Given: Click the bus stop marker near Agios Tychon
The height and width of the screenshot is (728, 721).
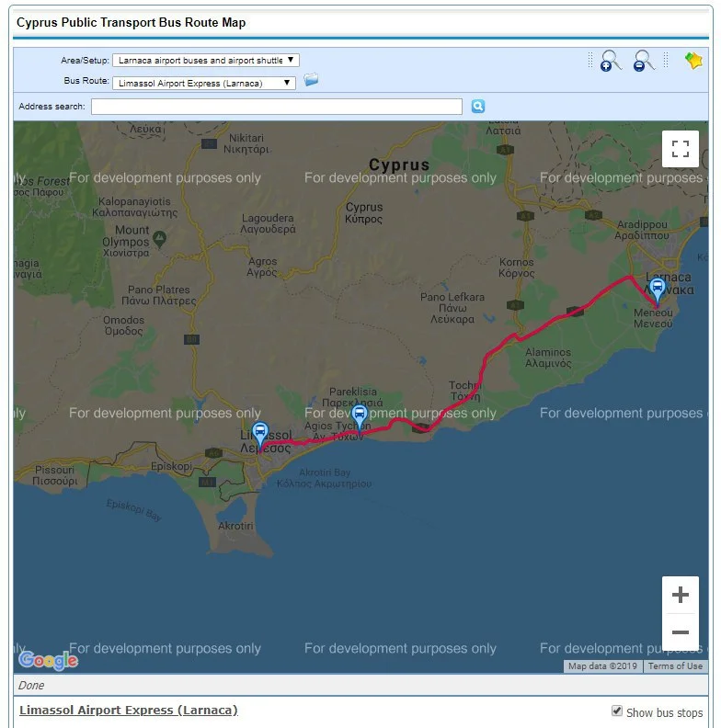Looking at the screenshot, I should pyautogui.click(x=360, y=415).
